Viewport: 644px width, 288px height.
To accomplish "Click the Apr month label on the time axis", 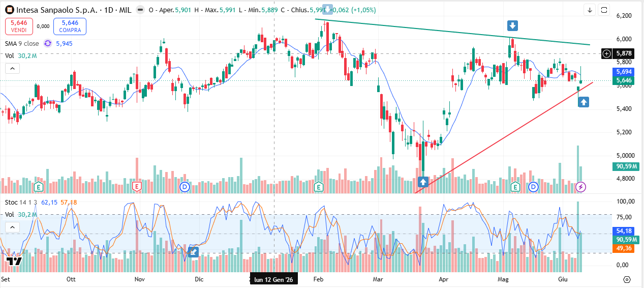I will tap(444, 279).
